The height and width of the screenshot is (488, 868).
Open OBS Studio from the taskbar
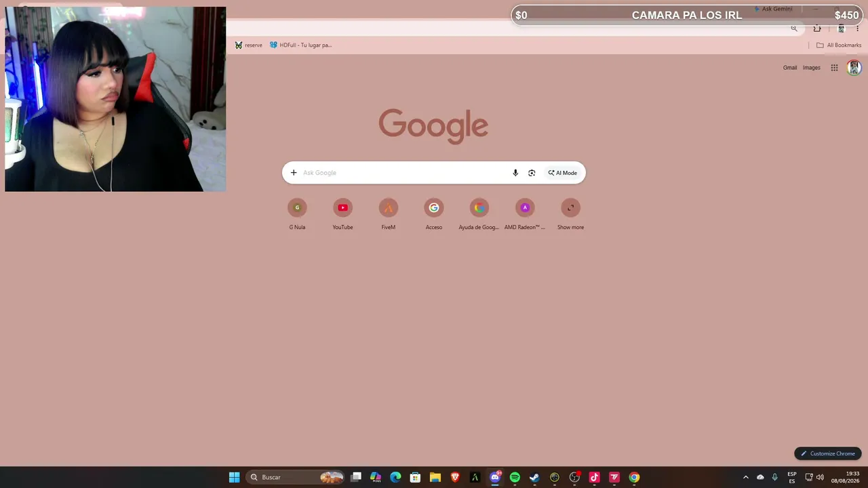tap(574, 477)
